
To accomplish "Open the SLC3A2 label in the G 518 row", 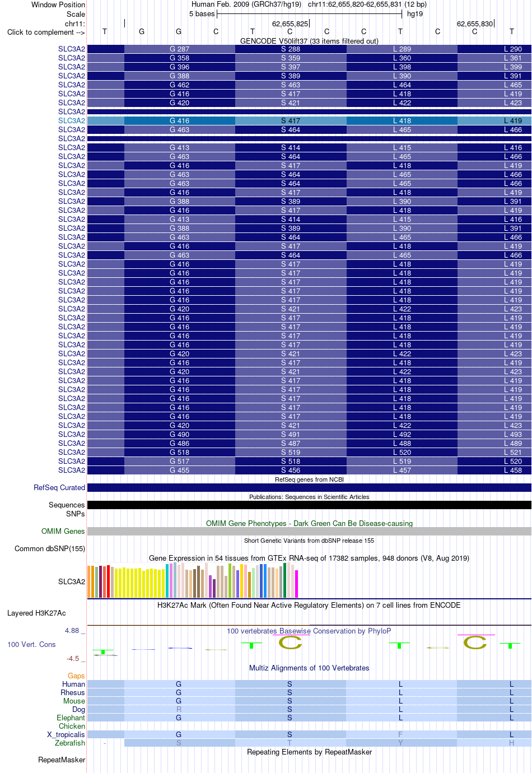I will tap(72, 452).
